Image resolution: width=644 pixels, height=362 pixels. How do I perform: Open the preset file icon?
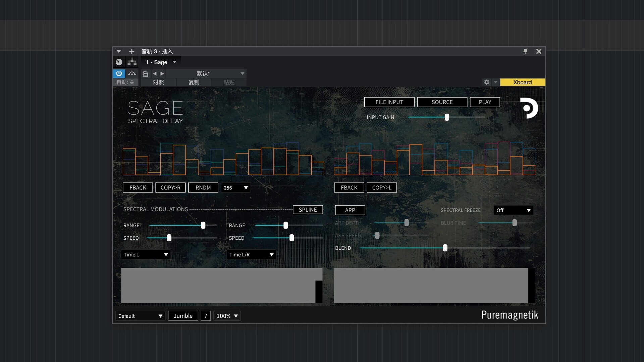coord(146,74)
